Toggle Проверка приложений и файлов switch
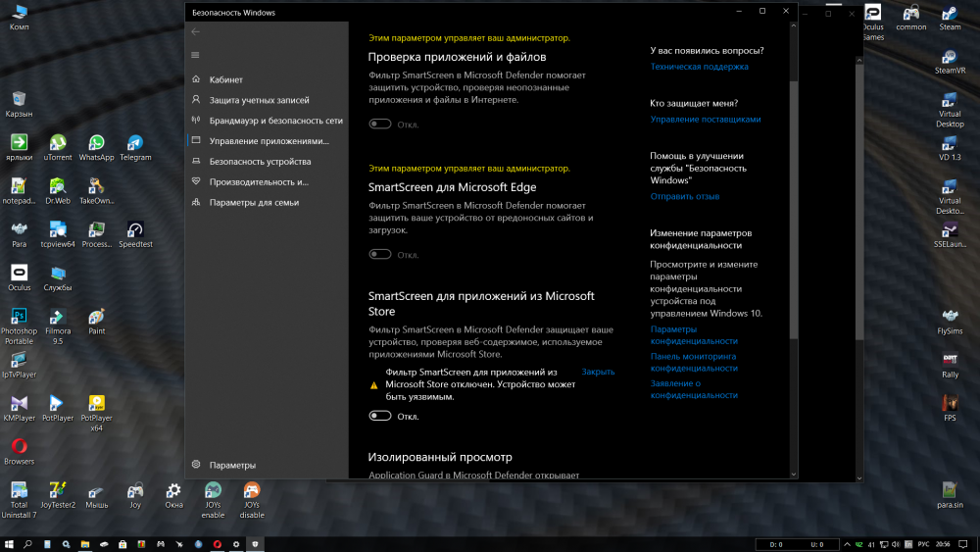 [380, 124]
